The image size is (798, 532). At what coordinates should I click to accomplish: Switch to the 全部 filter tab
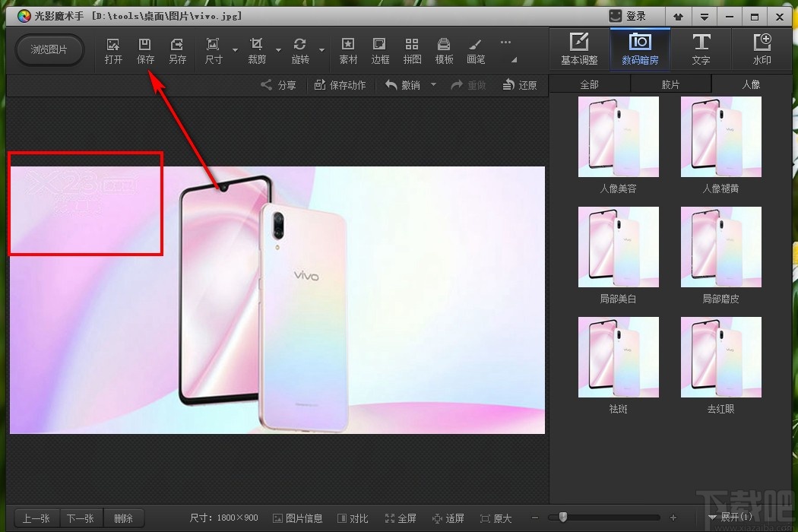click(589, 84)
